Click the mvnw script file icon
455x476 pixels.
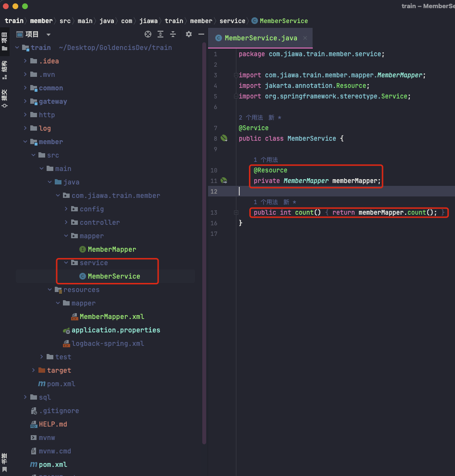34,438
